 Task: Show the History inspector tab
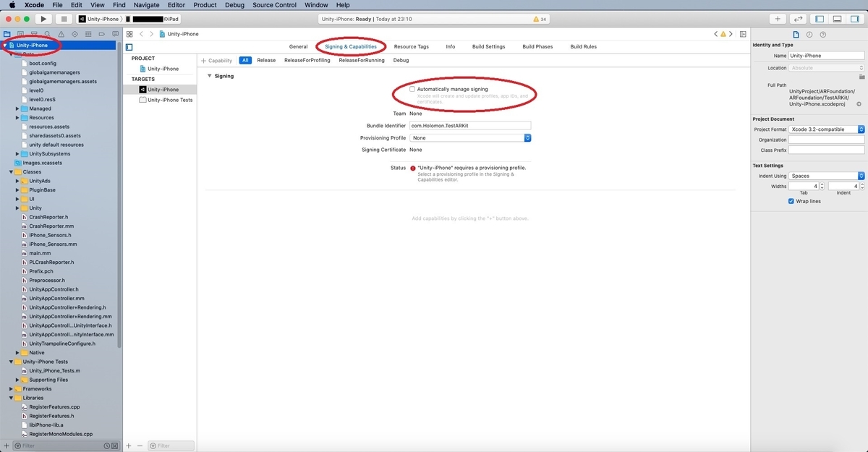[809, 34]
